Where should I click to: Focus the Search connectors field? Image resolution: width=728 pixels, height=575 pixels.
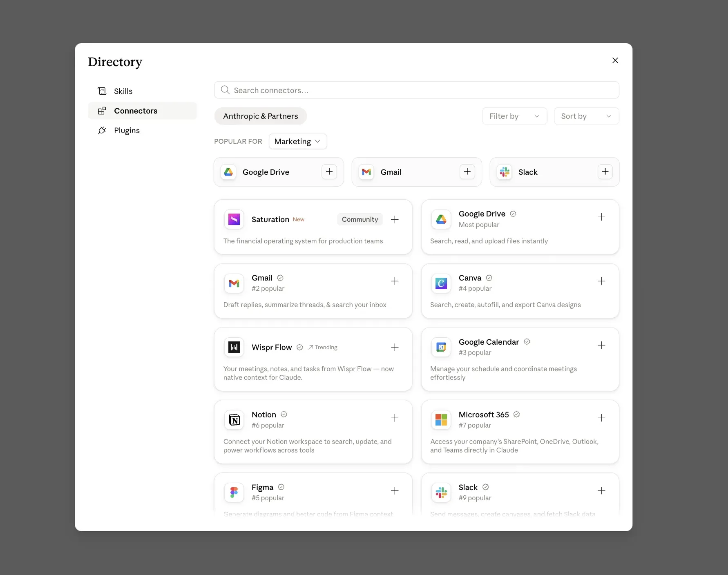[x=417, y=90]
